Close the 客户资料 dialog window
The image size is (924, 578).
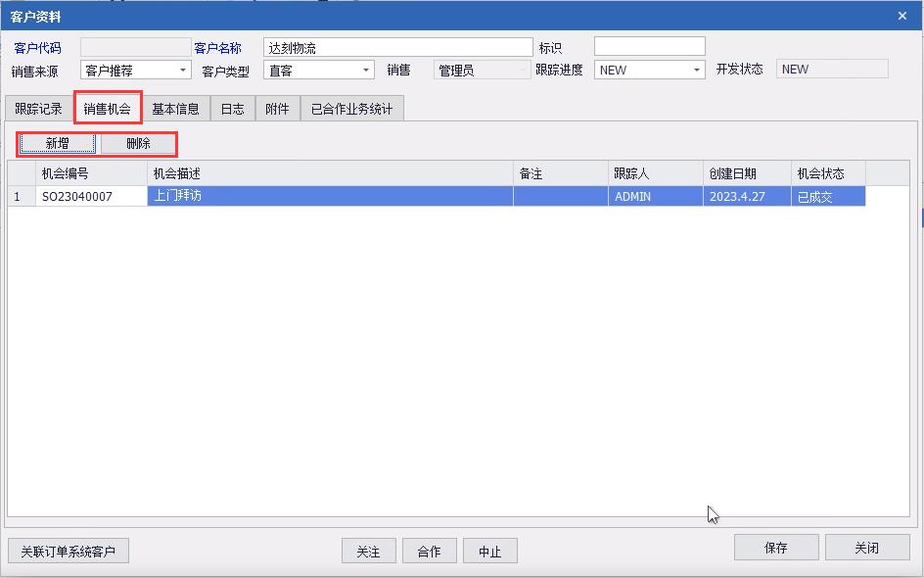902,16
